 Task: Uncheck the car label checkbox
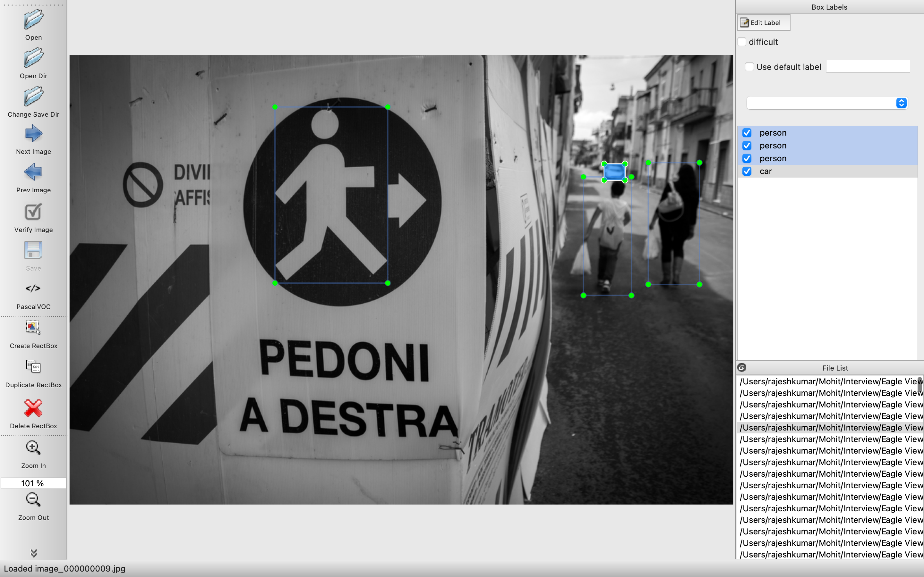[x=747, y=171]
